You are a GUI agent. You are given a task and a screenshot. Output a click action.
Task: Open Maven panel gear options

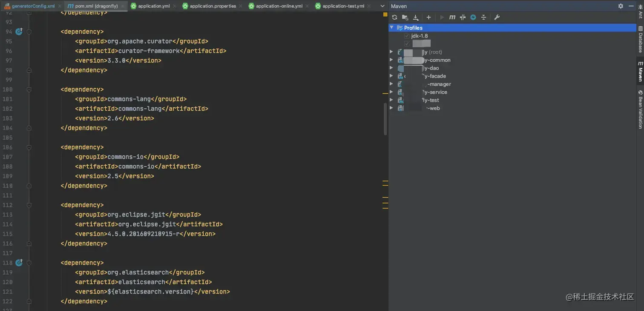[621, 6]
